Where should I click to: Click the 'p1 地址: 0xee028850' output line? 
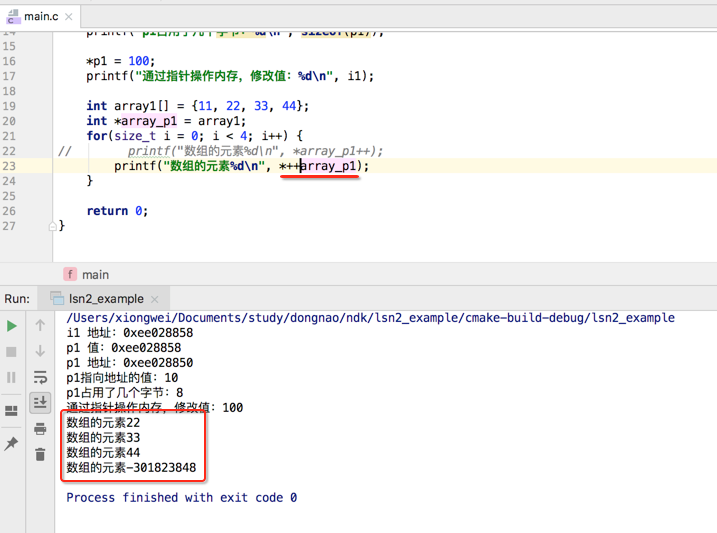click(x=130, y=363)
